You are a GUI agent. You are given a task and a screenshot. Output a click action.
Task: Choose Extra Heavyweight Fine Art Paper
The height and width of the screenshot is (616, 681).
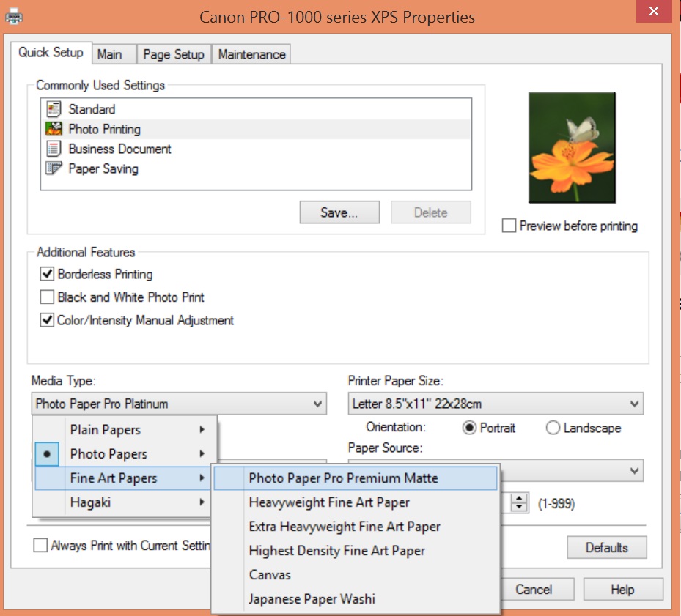point(356,527)
